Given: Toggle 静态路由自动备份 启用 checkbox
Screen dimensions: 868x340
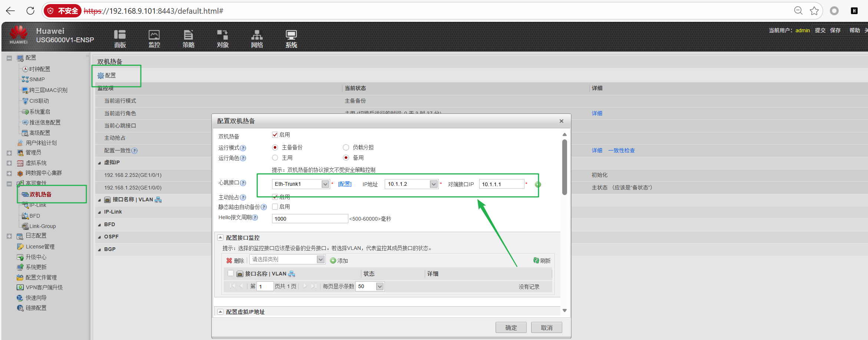Looking at the screenshot, I should (x=275, y=207).
